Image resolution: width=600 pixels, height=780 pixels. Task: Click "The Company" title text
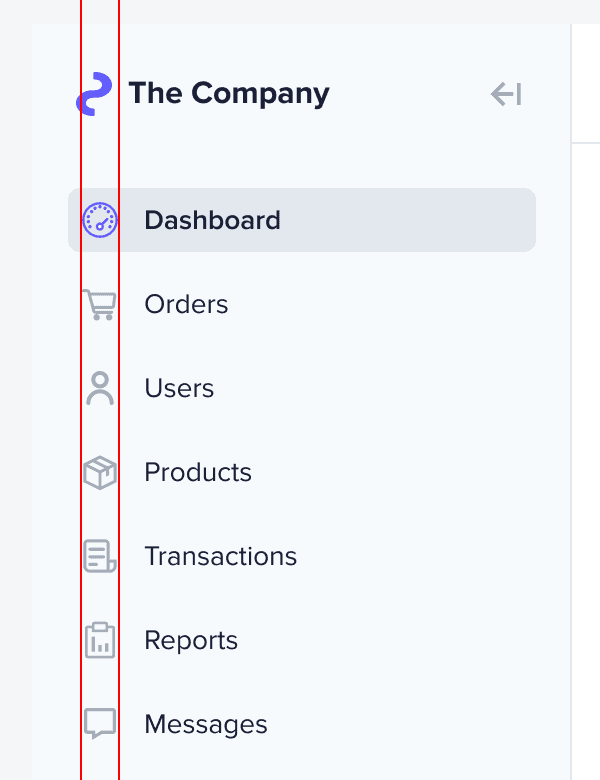(x=229, y=94)
